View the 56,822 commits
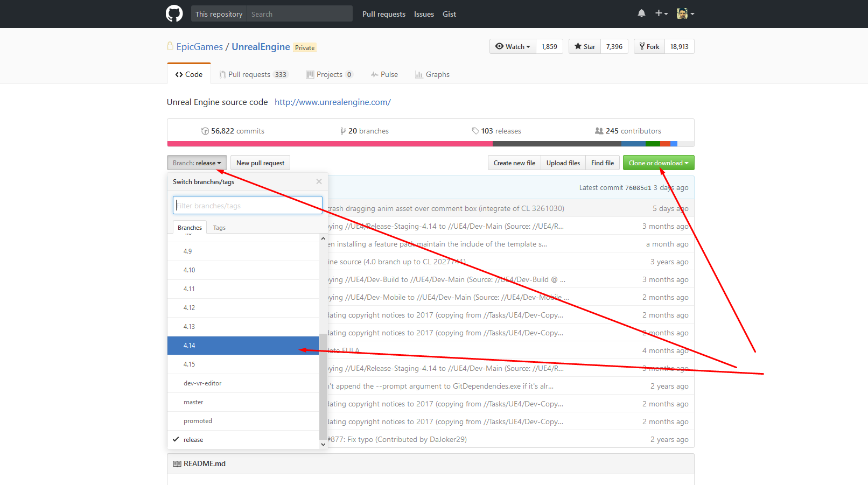Image resolution: width=868 pixels, height=485 pixels. point(233,131)
